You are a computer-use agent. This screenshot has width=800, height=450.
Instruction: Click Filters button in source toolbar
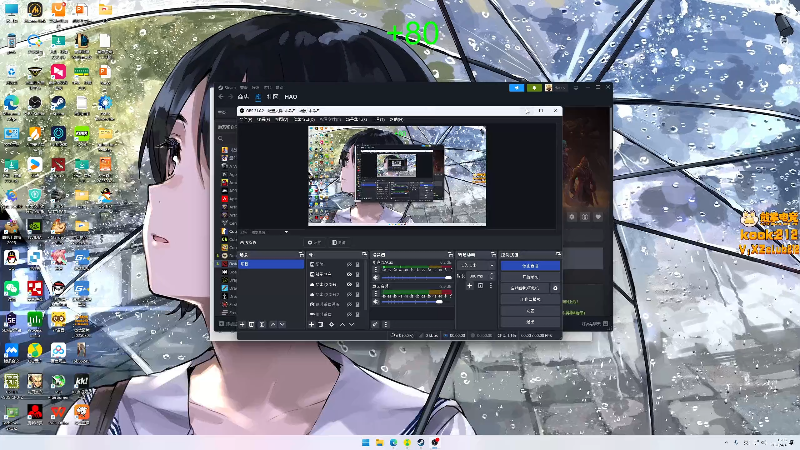339,242
